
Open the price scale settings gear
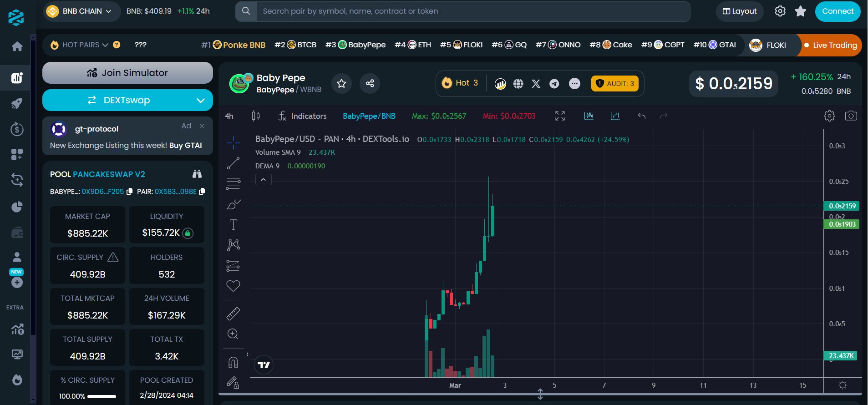[843, 385]
